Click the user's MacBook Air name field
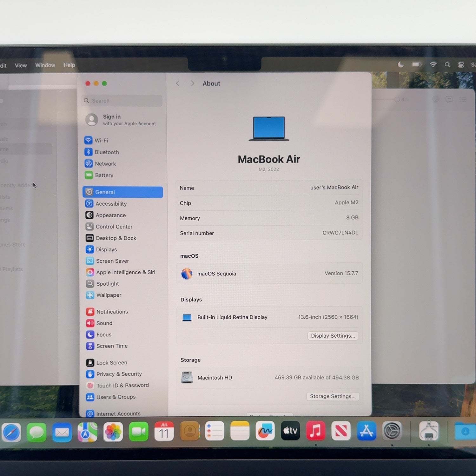The image size is (476, 476). [334, 188]
